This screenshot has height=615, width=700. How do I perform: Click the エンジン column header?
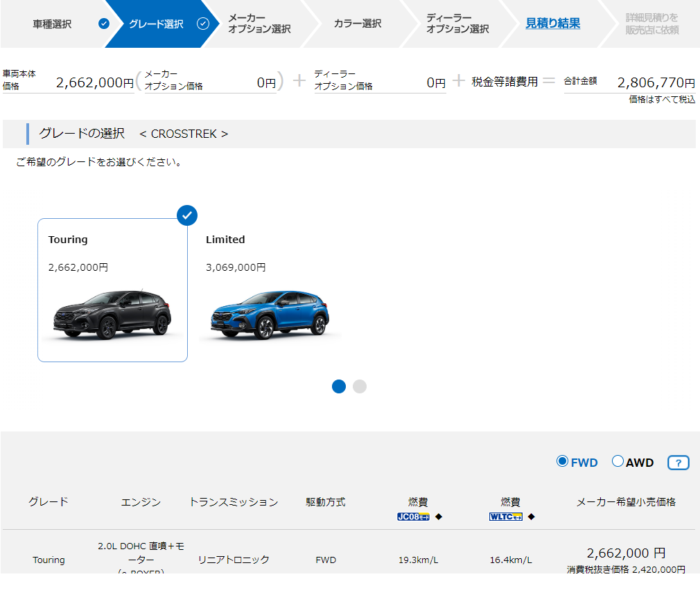coord(141,501)
